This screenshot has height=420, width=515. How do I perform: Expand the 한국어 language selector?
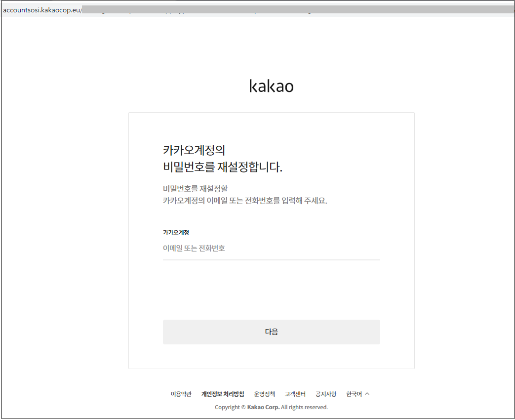tap(357, 394)
